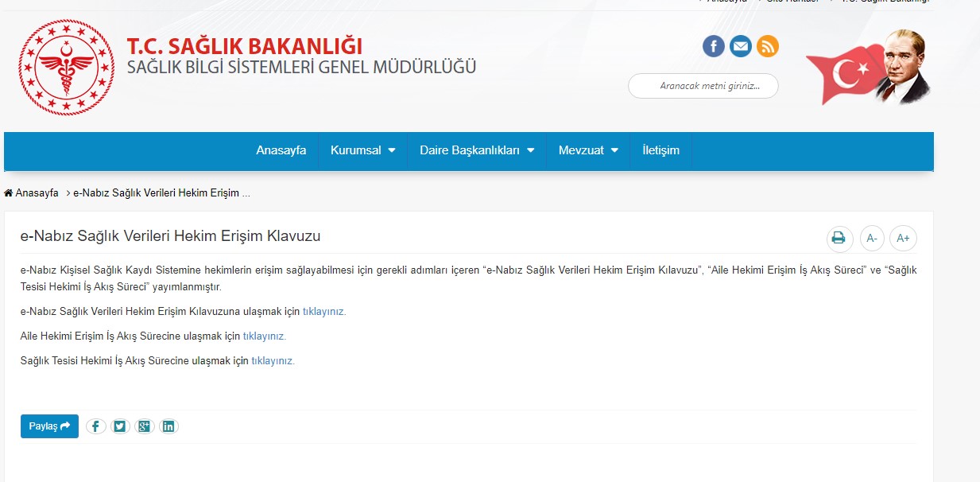Expand the Kurumsal dropdown menu
Image resolution: width=980 pixels, height=482 pixels.
363,150
